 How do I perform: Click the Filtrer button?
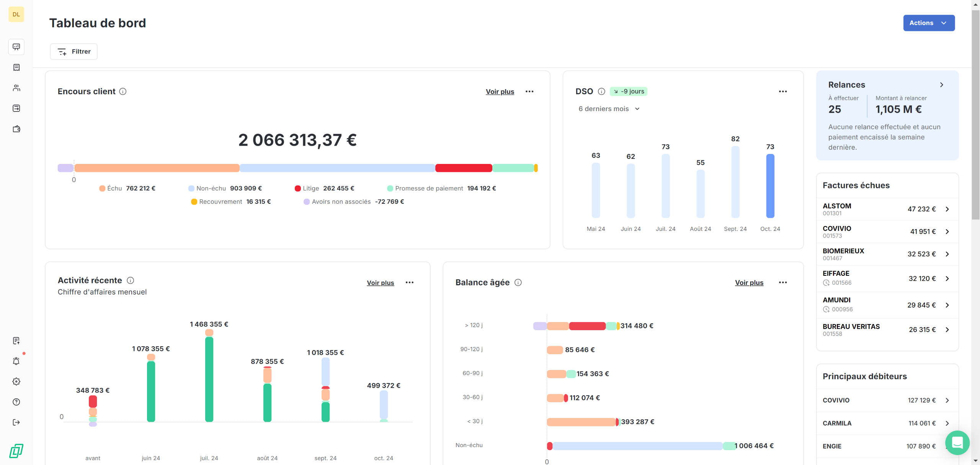tap(74, 52)
